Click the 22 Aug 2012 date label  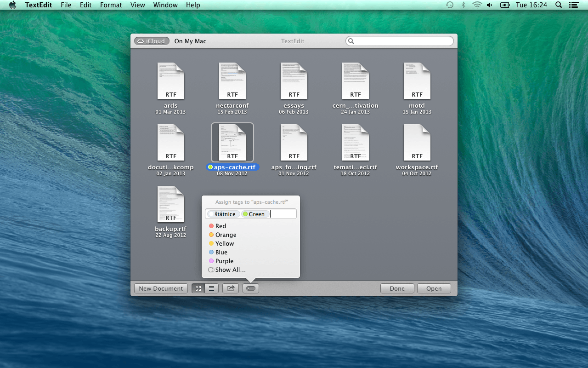171,236
